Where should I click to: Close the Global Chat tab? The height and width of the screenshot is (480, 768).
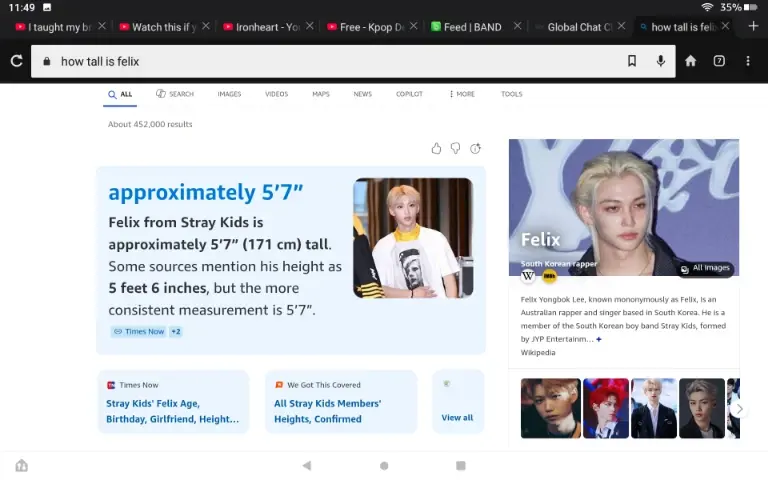(x=621, y=26)
